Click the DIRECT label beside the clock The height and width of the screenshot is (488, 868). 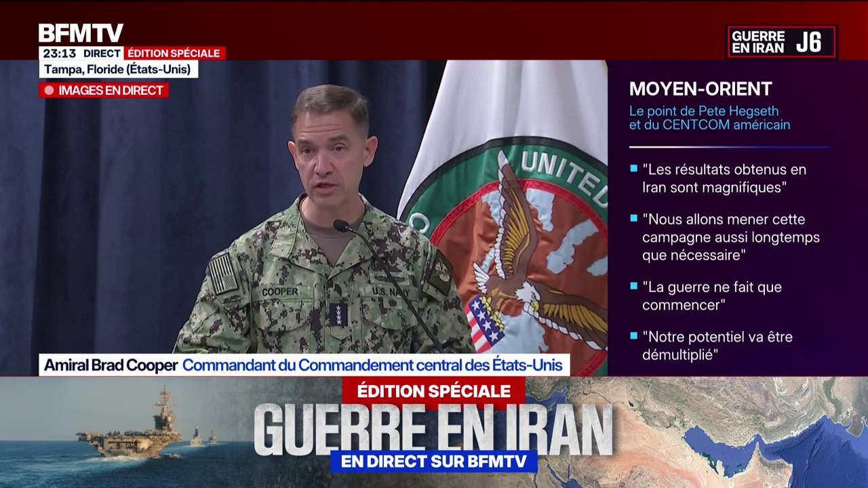pos(102,54)
